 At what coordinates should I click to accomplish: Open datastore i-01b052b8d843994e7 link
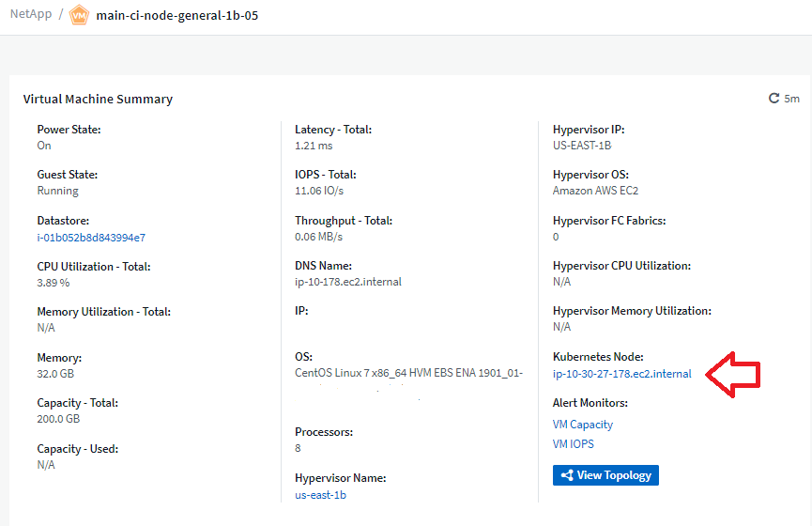click(x=90, y=238)
